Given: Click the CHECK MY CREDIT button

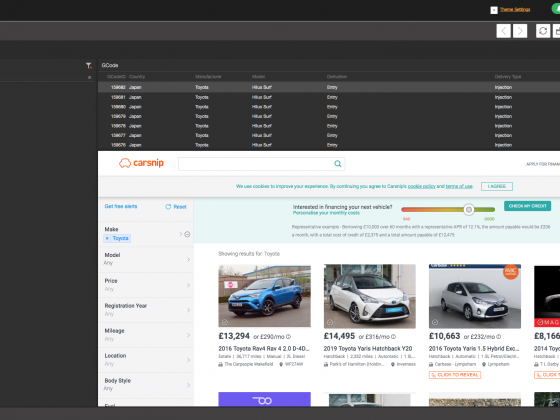Looking at the screenshot, I should coord(528,206).
